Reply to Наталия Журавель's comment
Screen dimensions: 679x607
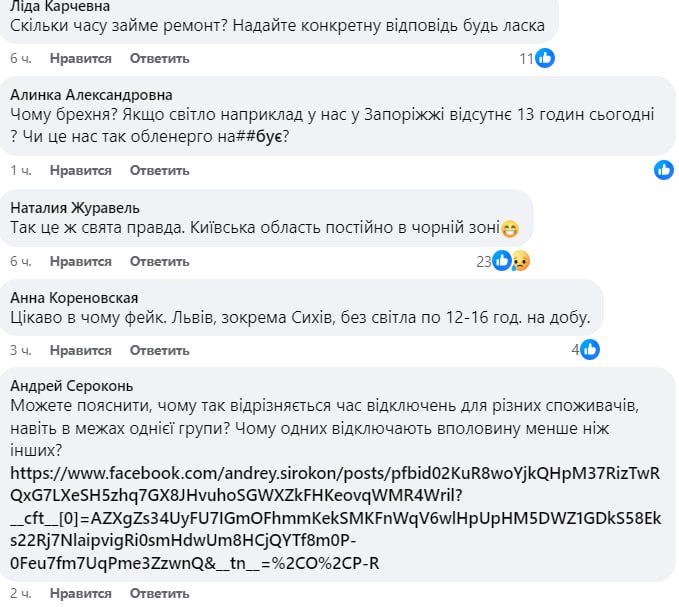pos(159,262)
